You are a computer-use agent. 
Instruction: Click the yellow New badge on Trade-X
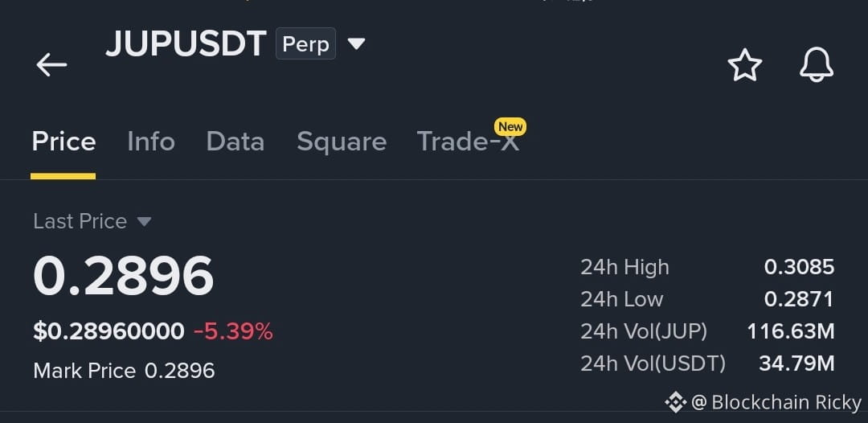pos(510,127)
